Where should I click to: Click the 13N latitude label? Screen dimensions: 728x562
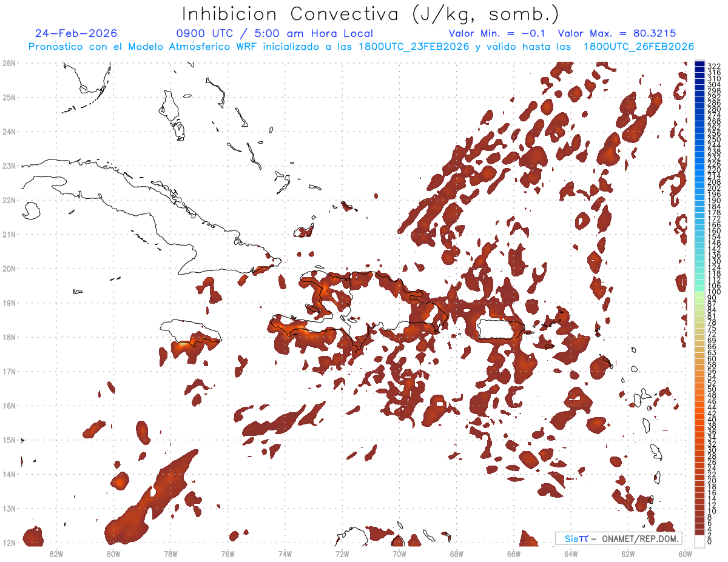8,508
